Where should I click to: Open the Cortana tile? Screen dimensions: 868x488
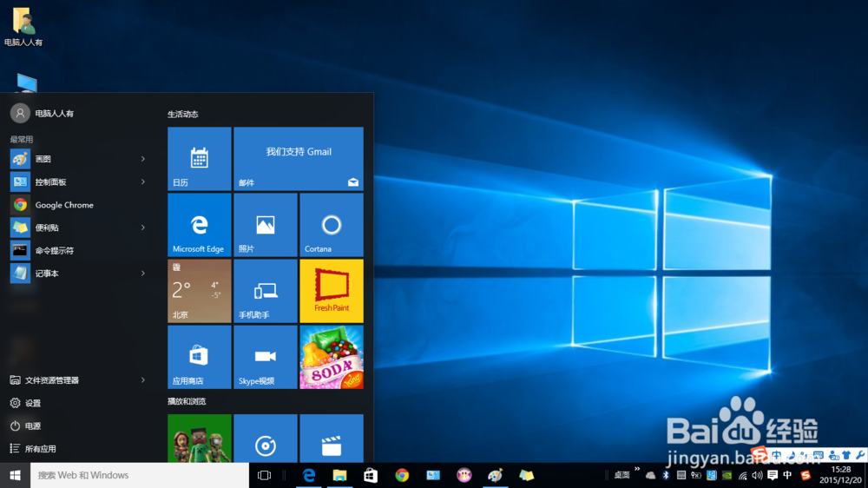[x=332, y=225]
